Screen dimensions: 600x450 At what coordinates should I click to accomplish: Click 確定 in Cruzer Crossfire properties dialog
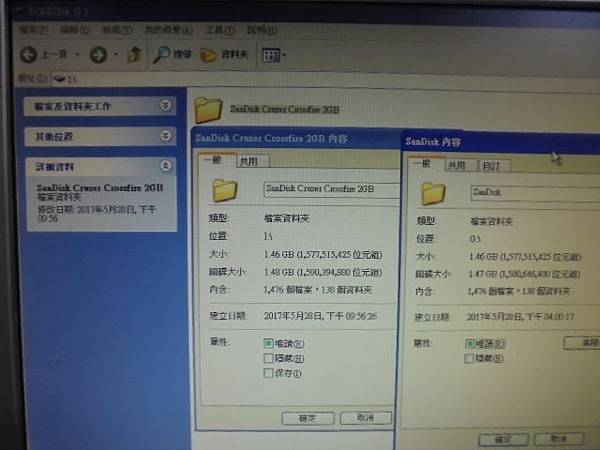click(308, 418)
